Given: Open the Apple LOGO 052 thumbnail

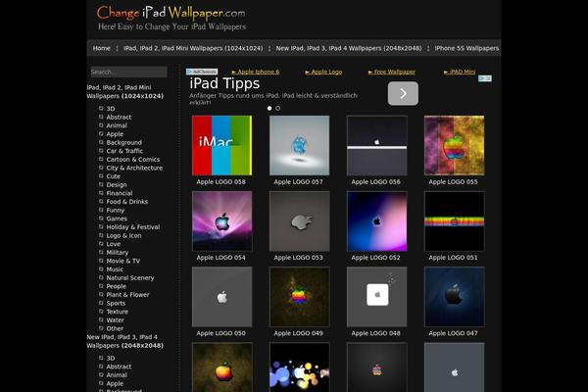Looking at the screenshot, I should tap(377, 220).
